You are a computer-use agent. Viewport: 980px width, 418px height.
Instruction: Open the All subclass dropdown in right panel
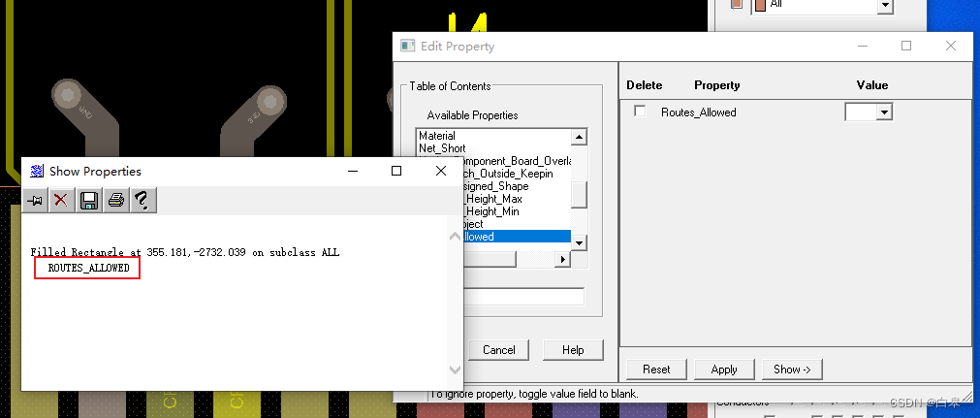(884, 5)
